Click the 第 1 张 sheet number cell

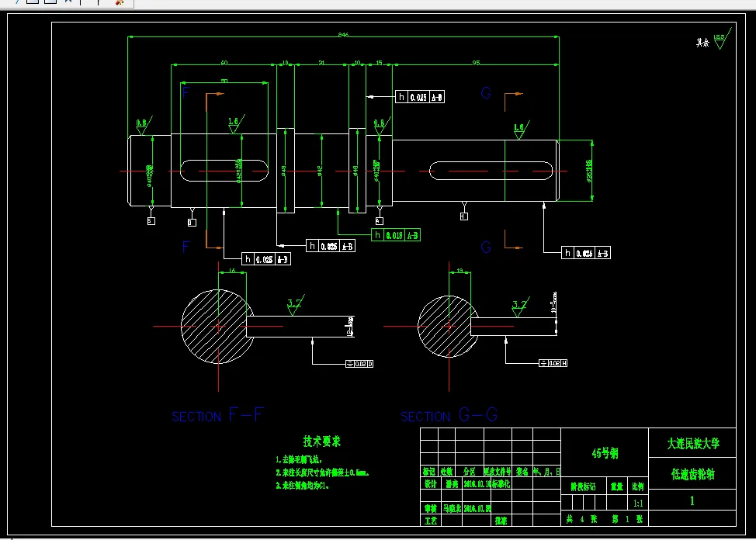[627, 519]
